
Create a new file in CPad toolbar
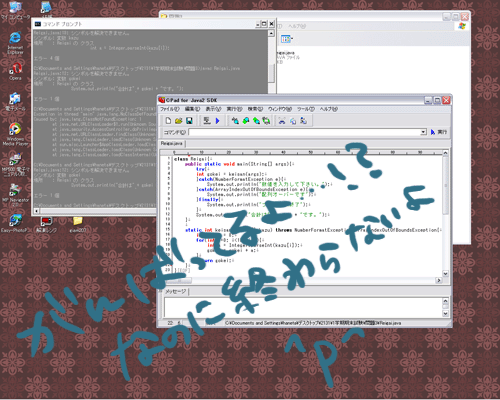pyautogui.click(x=168, y=121)
